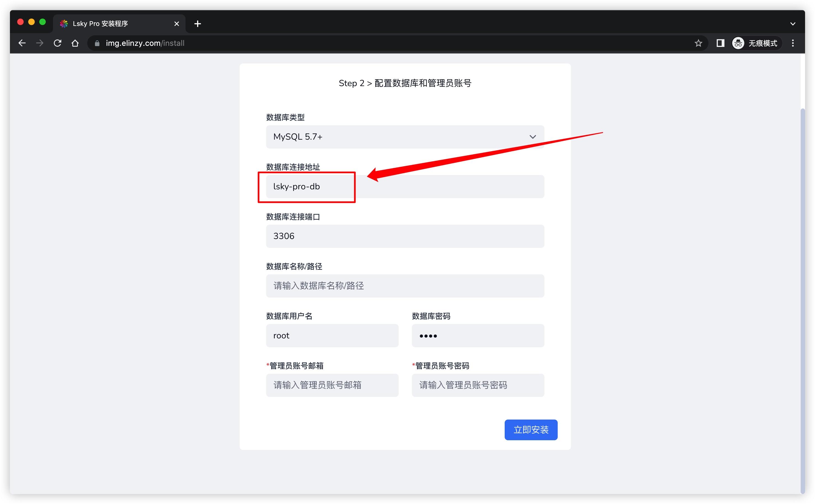Click the forward navigation arrow
The height and width of the screenshot is (504, 815).
(40, 43)
